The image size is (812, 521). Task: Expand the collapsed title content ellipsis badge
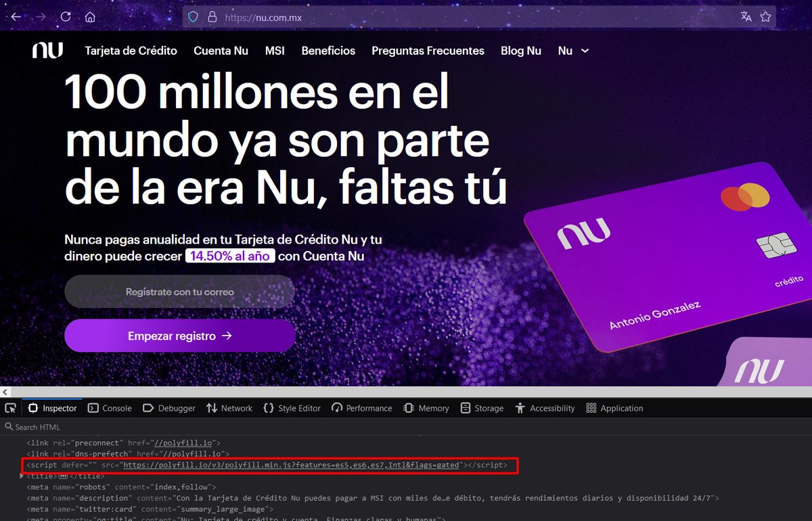tap(64, 476)
